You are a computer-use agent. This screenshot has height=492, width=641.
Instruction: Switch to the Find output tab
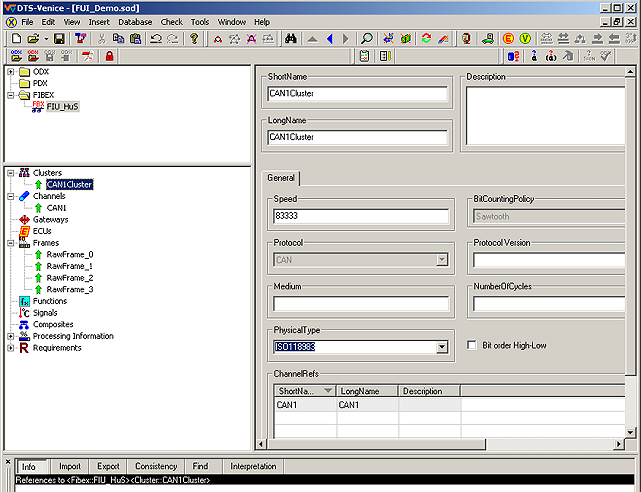[x=200, y=466]
